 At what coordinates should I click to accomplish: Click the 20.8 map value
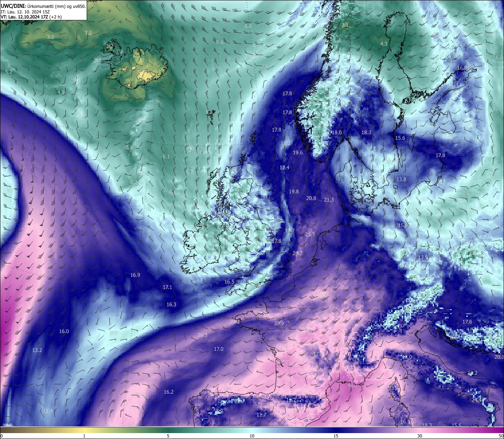(x=311, y=198)
